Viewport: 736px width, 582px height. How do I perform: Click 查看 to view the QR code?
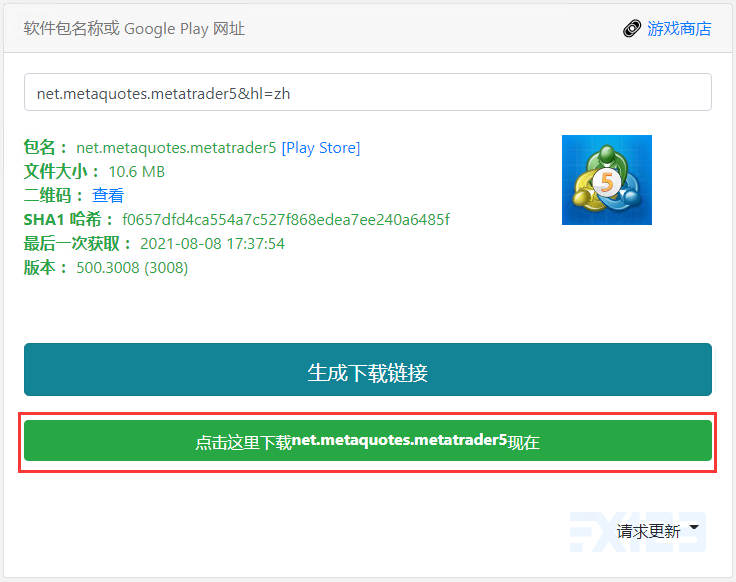[x=108, y=195]
